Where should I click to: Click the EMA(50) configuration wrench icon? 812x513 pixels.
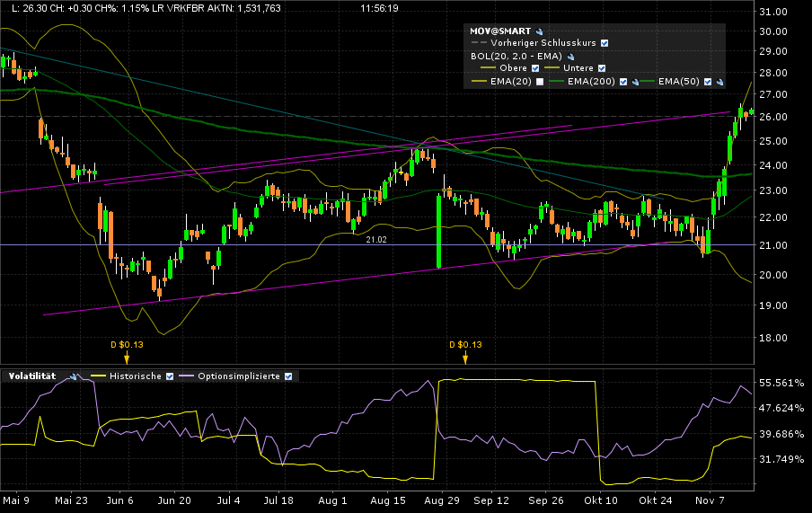point(719,82)
